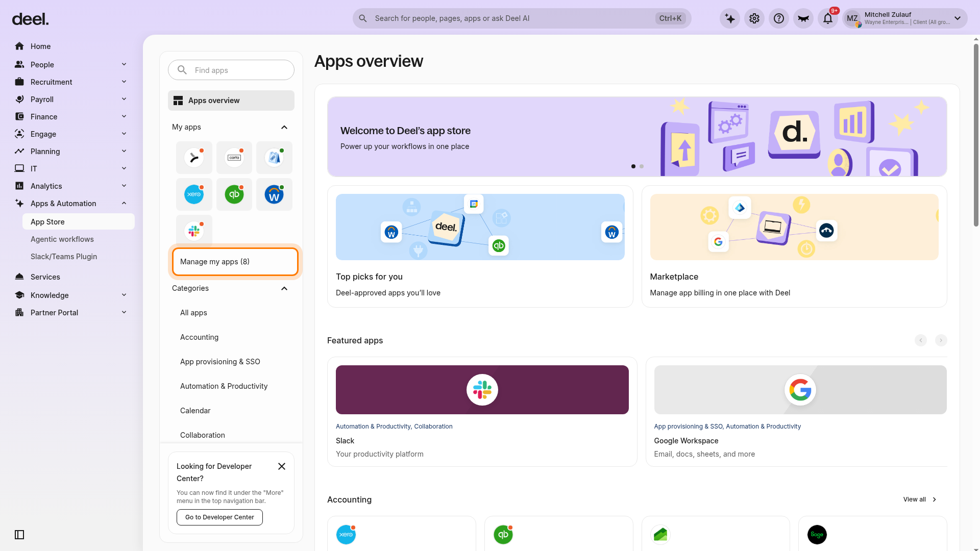This screenshot has height=551, width=980.
Task: Click the QuickBooks icon in Accounting section
Action: coord(503,535)
